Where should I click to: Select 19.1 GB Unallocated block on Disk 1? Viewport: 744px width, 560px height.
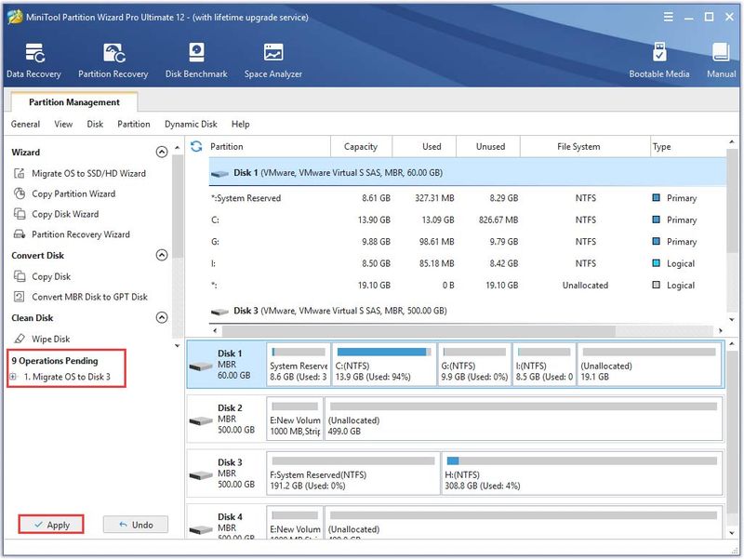(x=649, y=365)
